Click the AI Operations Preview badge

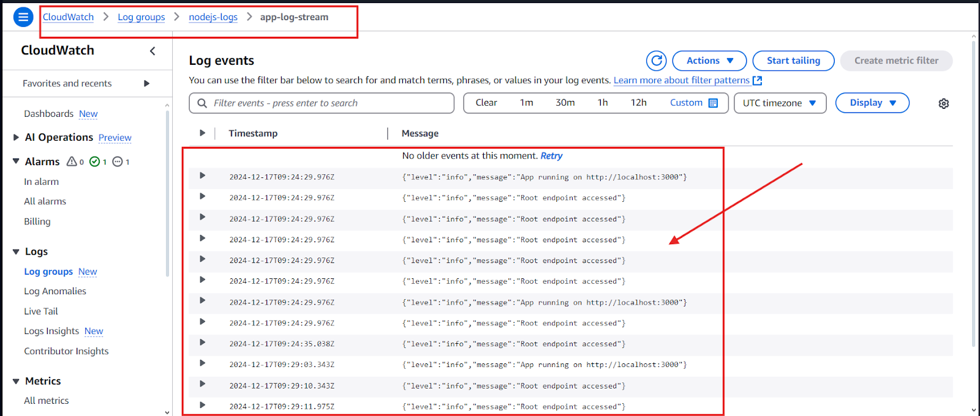pos(115,138)
